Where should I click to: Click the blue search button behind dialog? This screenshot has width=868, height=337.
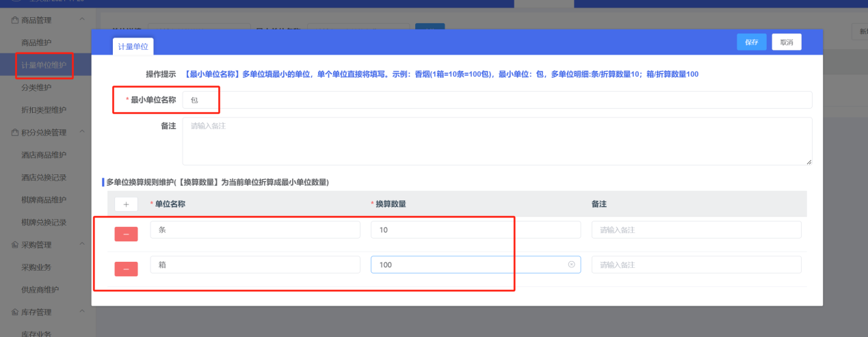click(x=430, y=27)
